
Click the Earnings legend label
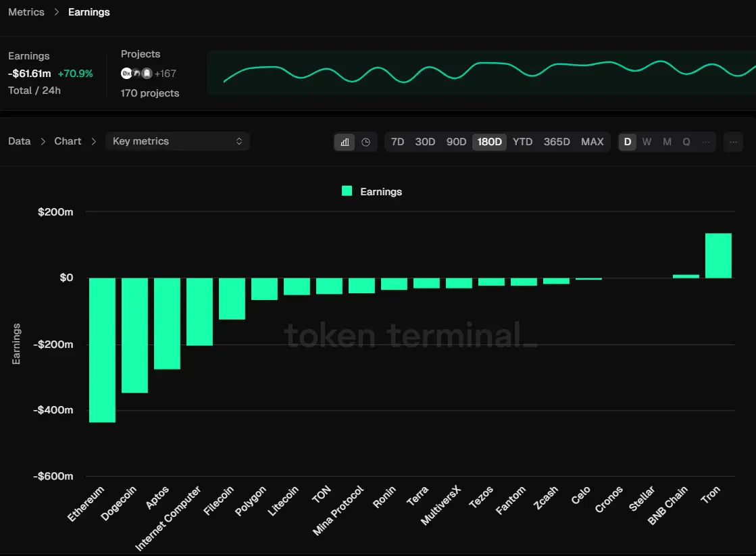[x=381, y=191]
